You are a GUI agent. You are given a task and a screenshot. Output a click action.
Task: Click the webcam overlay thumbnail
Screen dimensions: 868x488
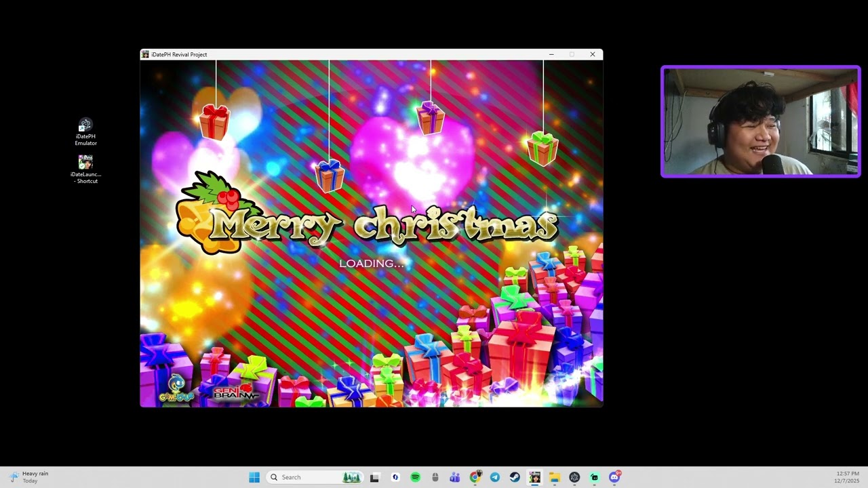761,121
